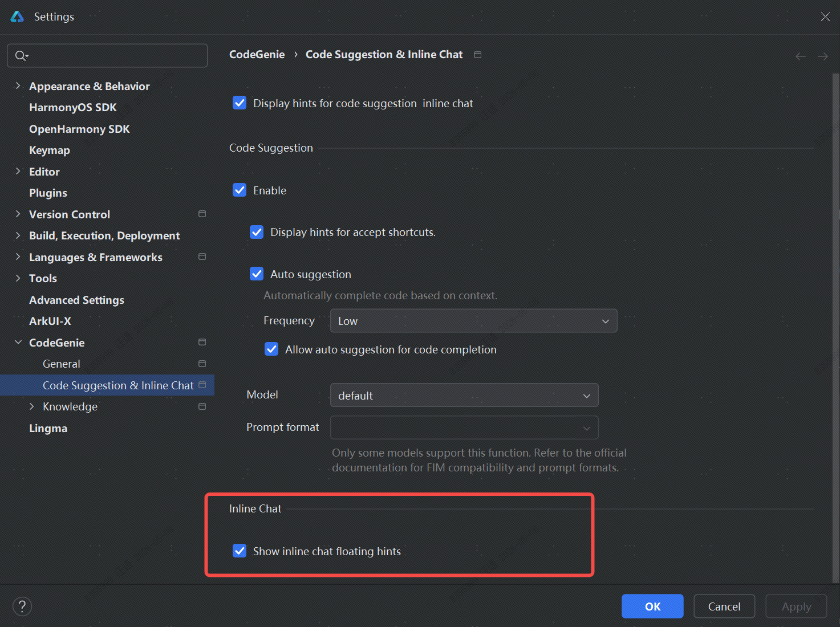This screenshot has width=840, height=627.
Task: Expand the Version Control node
Action: click(x=18, y=214)
